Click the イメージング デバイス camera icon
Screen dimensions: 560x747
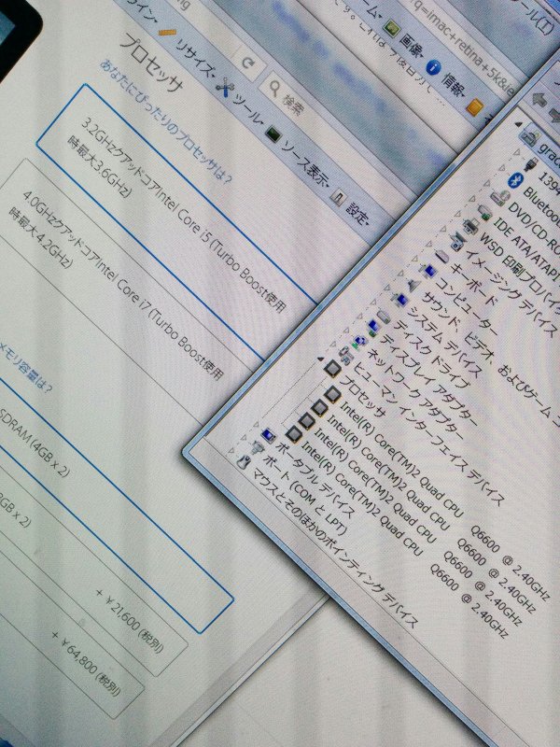tap(457, 242)
